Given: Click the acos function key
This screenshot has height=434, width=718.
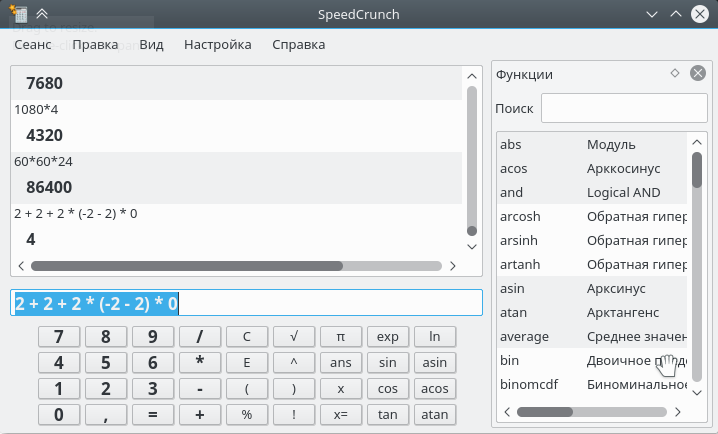Looking at the screenshot, I should pos(435,389).
